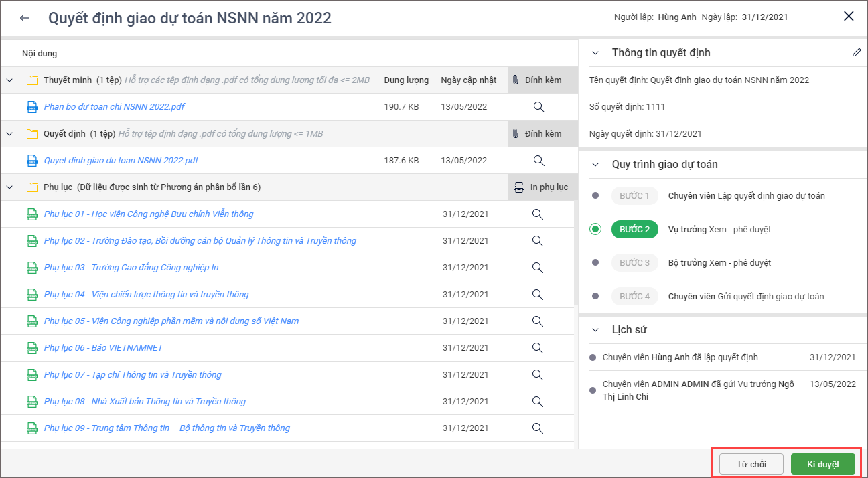868x478 pixels.
Task: Collapse the Quy trình giao dự toán panel
Action: pyautogui.click(x=595, y=165)
